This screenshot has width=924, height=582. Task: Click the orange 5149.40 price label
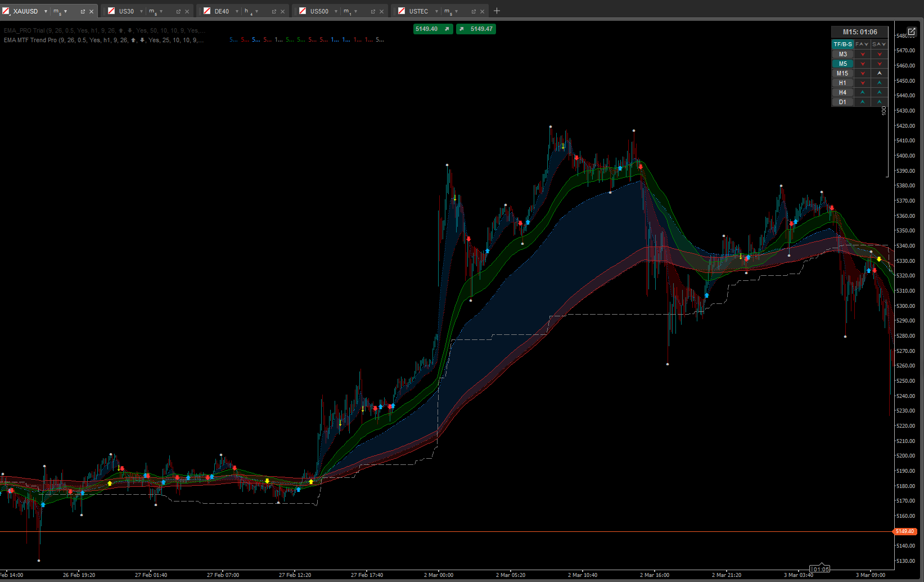(905, 531)
